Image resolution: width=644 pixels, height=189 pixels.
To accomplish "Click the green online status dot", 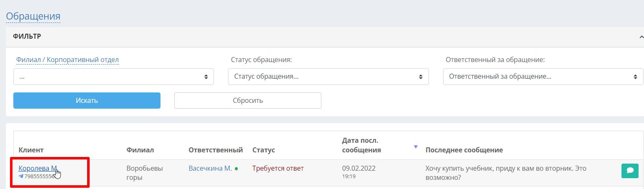I will (x=236, y=169).
